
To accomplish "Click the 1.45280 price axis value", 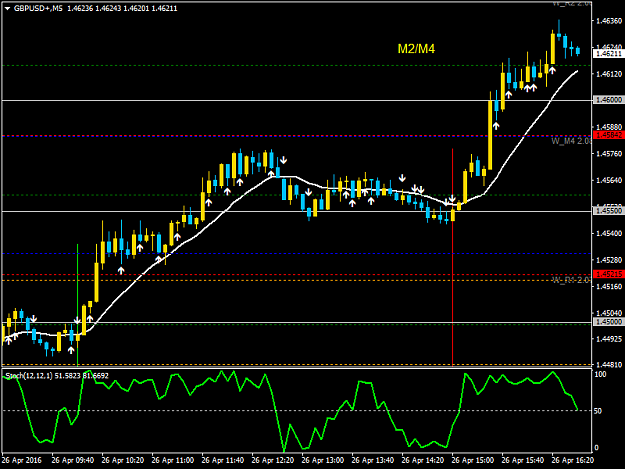I will 609,260.
